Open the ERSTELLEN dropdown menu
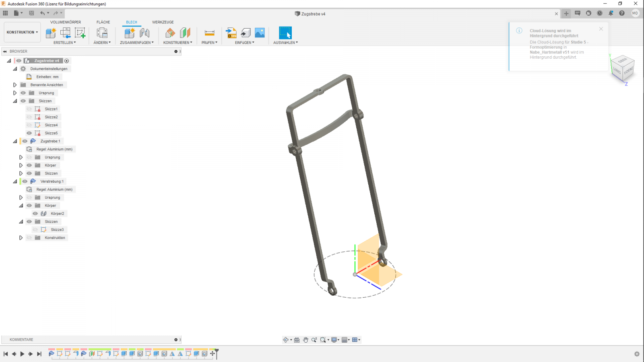Viewport: 644px width, 362px height. [64, 43]
